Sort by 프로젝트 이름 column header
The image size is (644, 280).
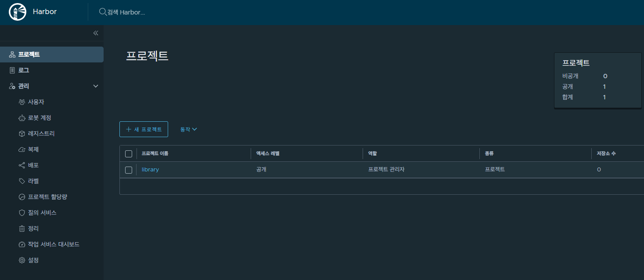pyautogui.click(x=155, y=154)
